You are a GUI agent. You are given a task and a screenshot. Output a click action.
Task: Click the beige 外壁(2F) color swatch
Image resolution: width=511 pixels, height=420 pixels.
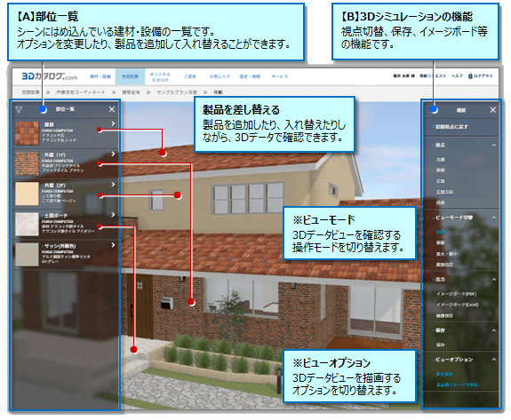(27, 194)
